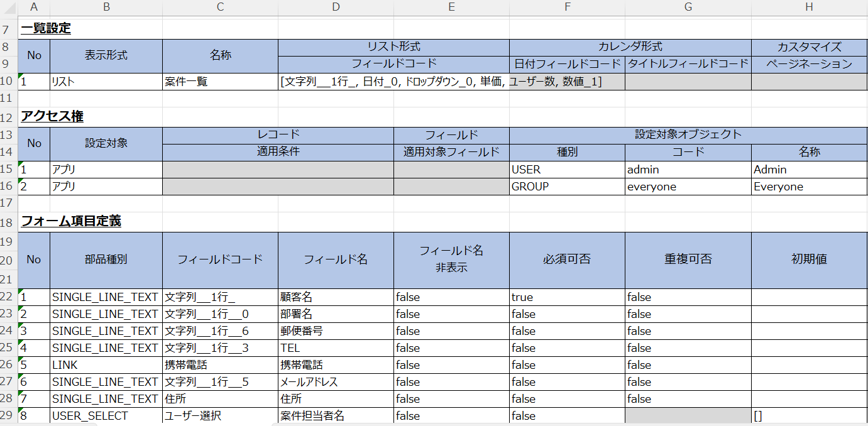Screen dimensions: 868x426
Task: Select the column H header
Action: pyautogui.click(x=809, y=7)
